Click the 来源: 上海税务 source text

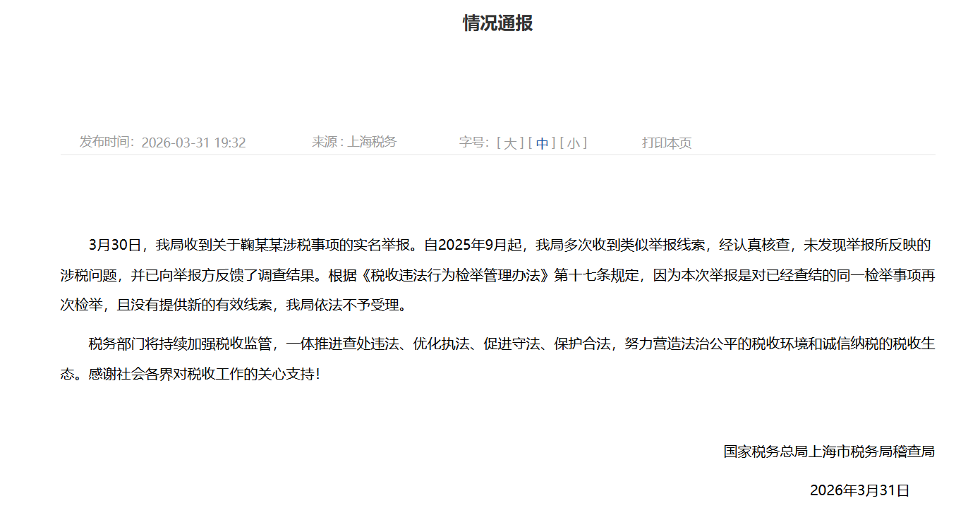354,142
